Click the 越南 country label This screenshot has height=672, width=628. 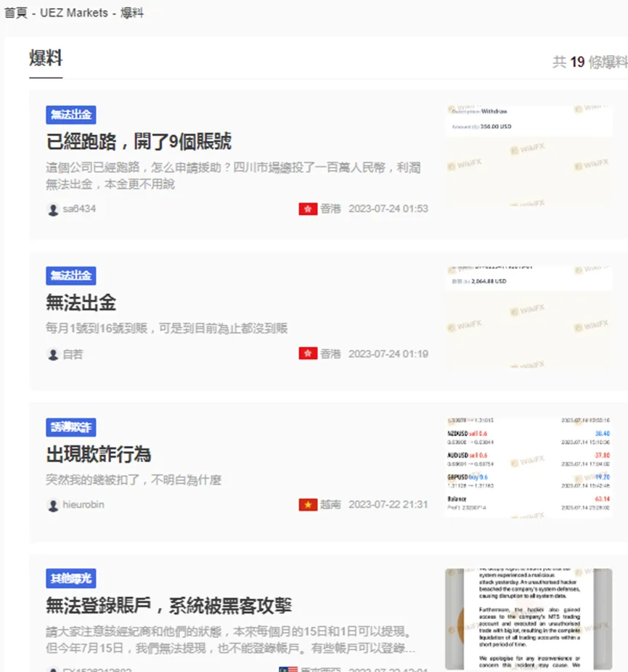(x=330, y=504)
